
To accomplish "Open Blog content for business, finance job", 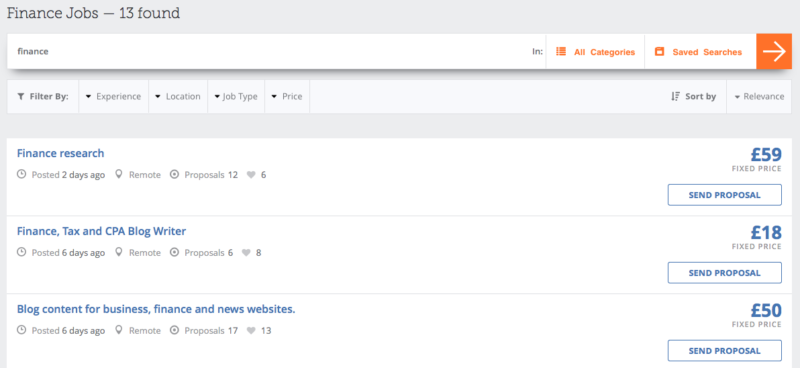I will 156,309.
